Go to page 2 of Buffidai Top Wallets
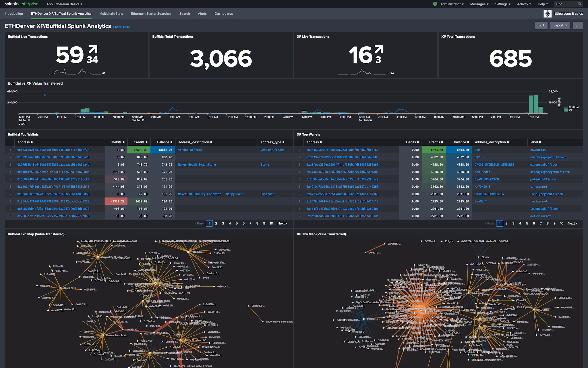Screen dimensions: 588x368 [216, 223]
